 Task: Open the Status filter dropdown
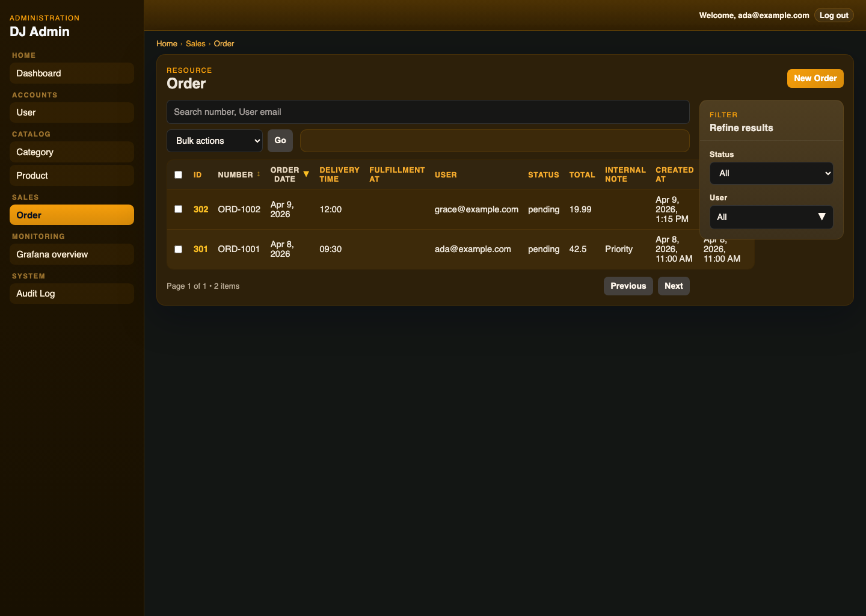[771, 173]
